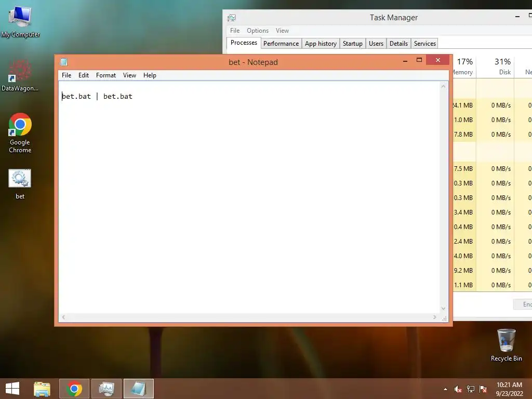Switch to Notepad taskbar button

point(138,389)
